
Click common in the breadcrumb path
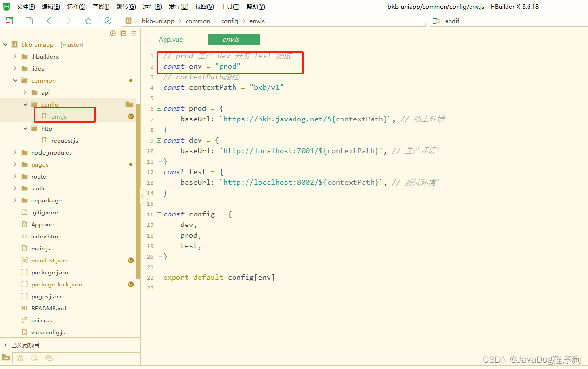coord(198,21)
